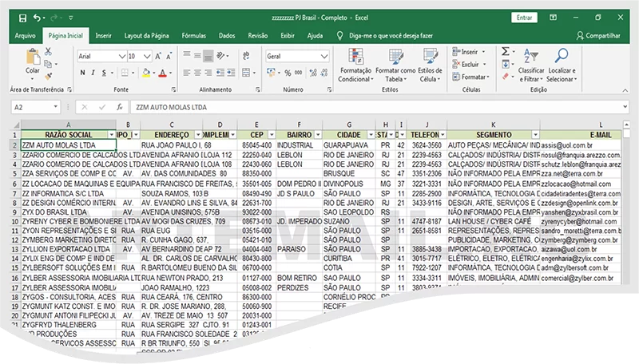Merge and center cells
Viewport: 639px width, 364px height.
tap(246, 73)
